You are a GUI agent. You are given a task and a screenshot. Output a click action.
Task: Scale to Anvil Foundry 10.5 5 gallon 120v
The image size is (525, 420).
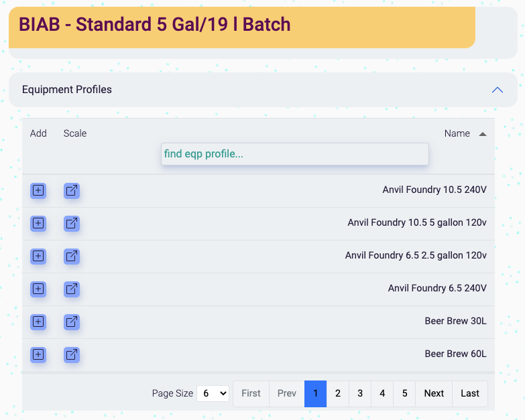[x=72, y=223]
